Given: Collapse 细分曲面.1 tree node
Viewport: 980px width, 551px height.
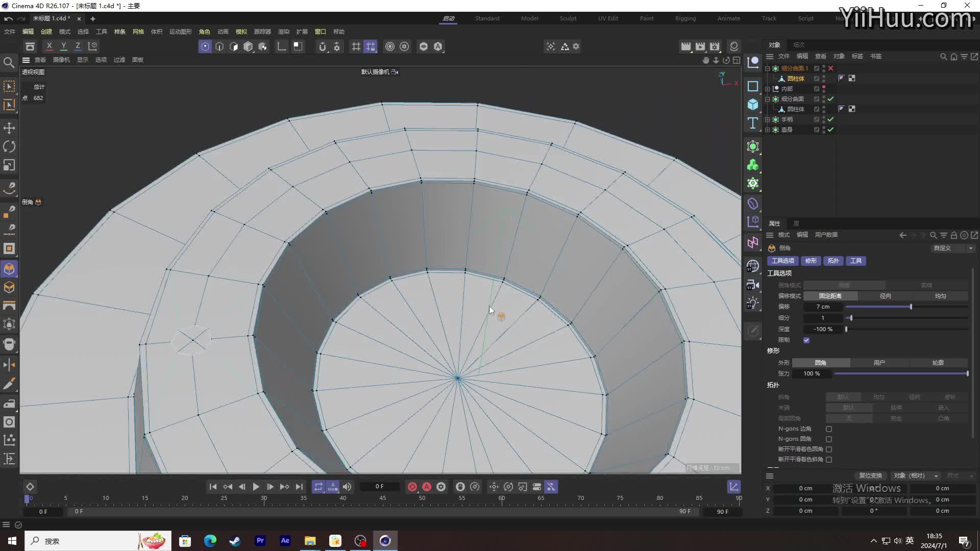Looking at the screenshot, I should 767,68.
